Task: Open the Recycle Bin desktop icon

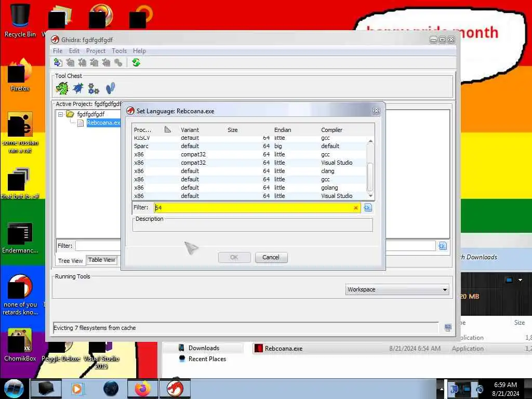Action: [20, 20]
